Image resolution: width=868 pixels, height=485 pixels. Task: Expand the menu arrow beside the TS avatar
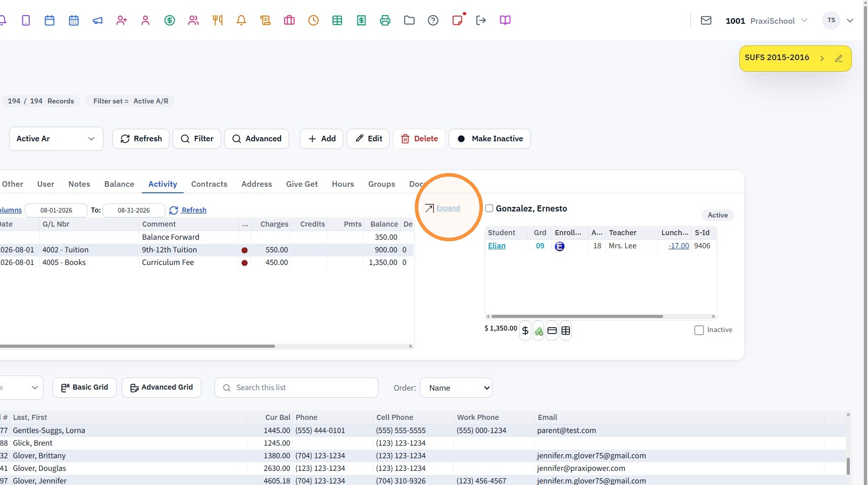pyautogui.click(x=850, y=21)
